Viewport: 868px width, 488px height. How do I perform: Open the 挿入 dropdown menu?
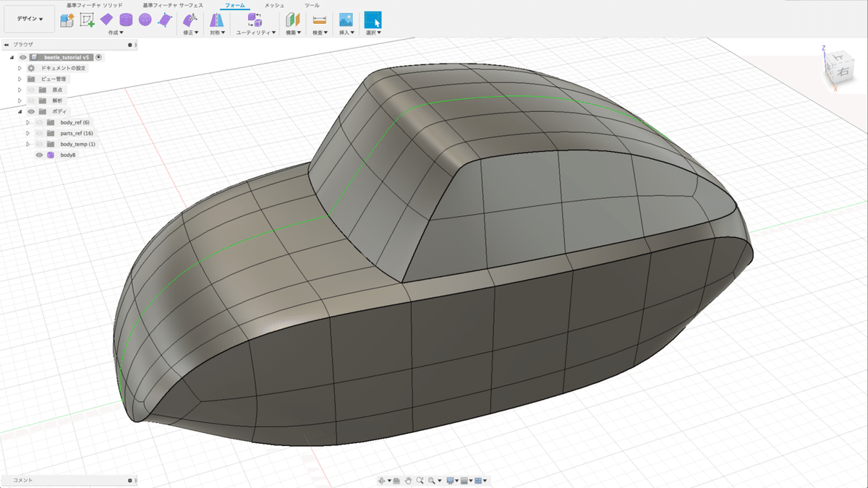pyautogui.click(x=347, y=33)
